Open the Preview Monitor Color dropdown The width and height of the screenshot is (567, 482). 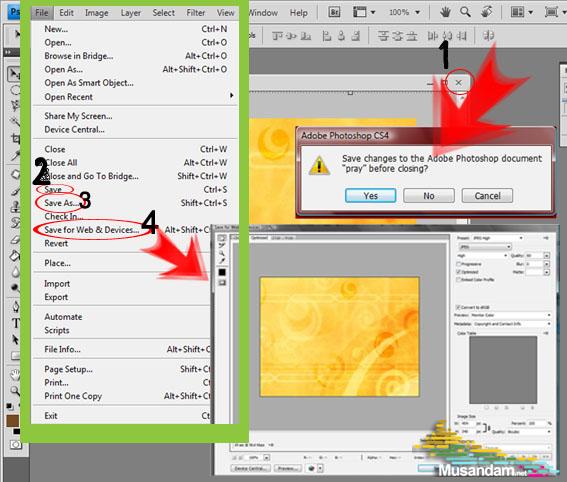pos(511,315)
